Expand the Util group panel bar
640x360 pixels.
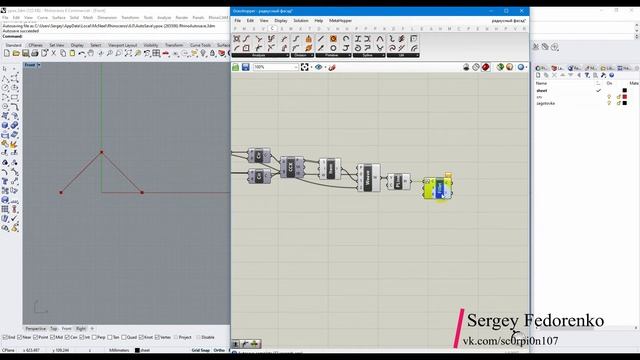[403, 56]
